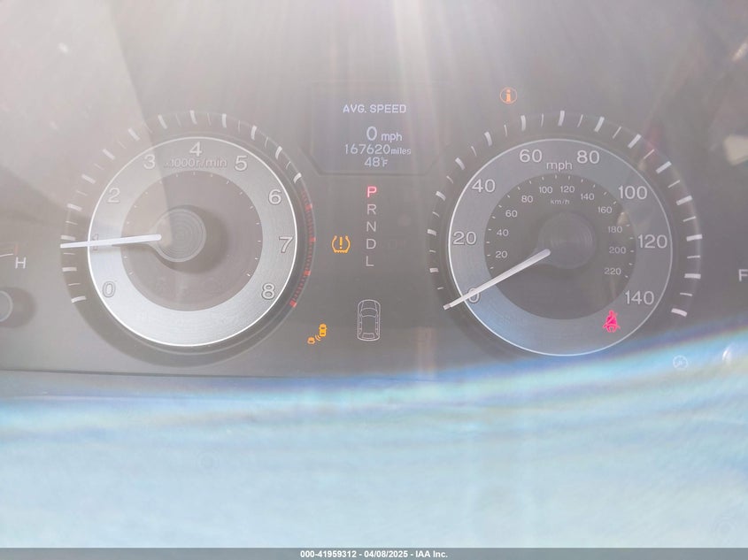The image size is (748, 560).
Task: Click the 140 mph mark on speedometer
Action: 639,298
